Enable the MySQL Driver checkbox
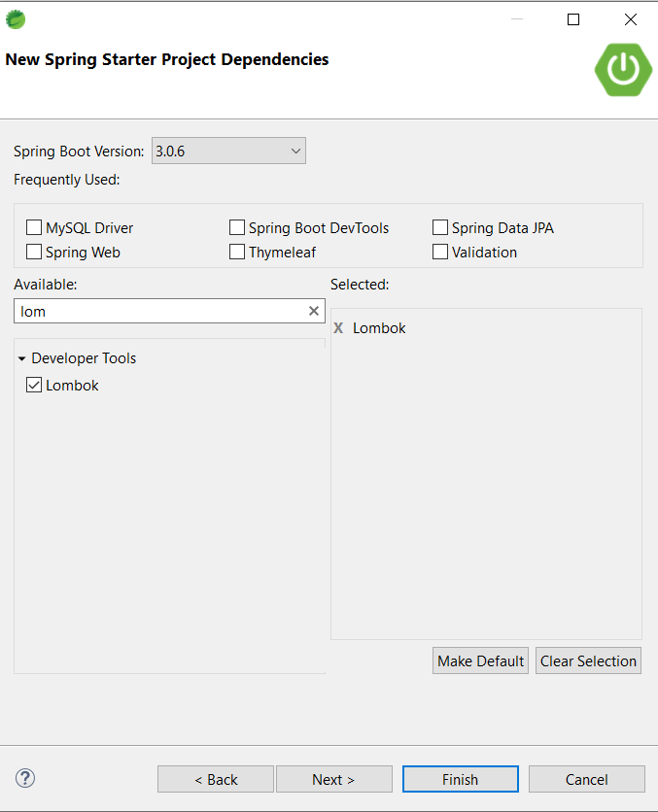 [35, 228]
